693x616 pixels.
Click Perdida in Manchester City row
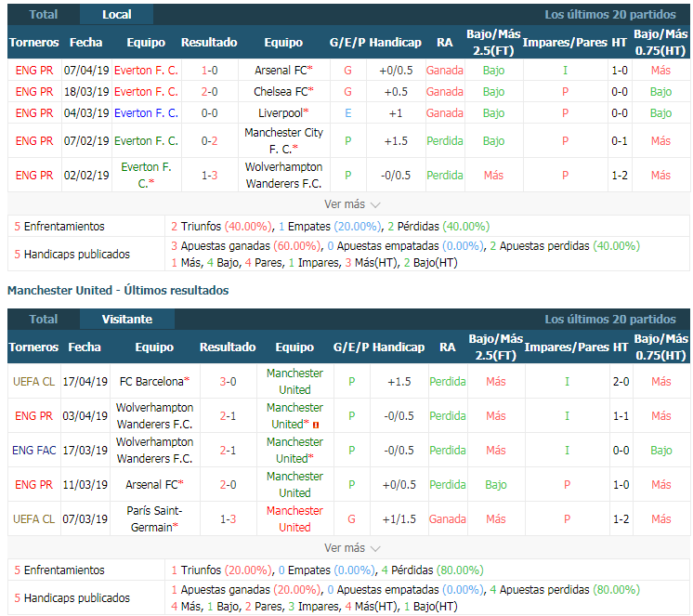coord(445,141)
